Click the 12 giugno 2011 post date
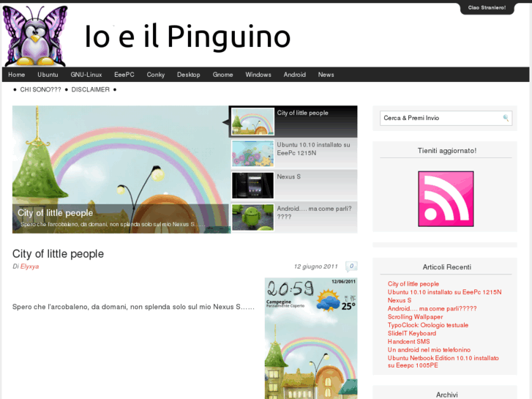532x399 pixels. (x=316, y=266)
